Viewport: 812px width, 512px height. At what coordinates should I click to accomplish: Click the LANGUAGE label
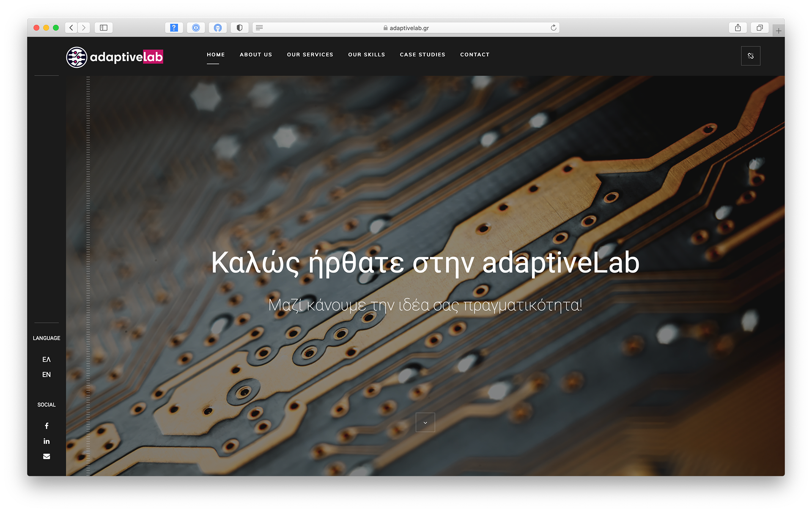pyautogui.click(x=47, y=338)
